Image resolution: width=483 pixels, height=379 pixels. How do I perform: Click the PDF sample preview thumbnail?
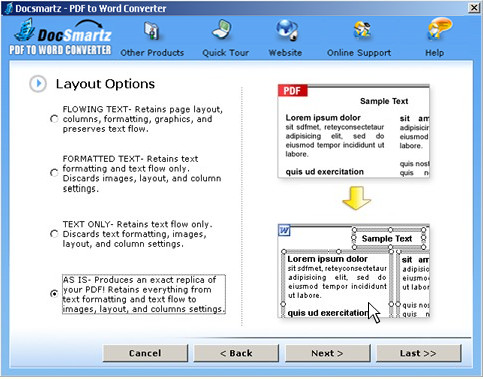click(x=354, y=131)
